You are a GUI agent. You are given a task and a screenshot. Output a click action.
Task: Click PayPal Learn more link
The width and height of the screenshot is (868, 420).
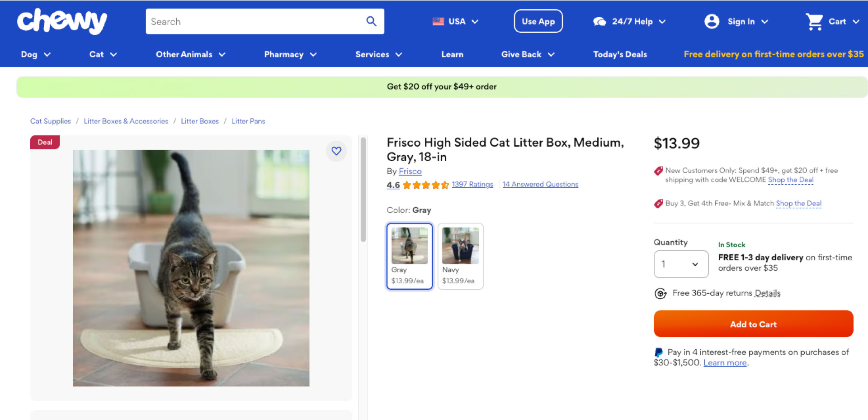pyautogui.click(x=725, y=363)
